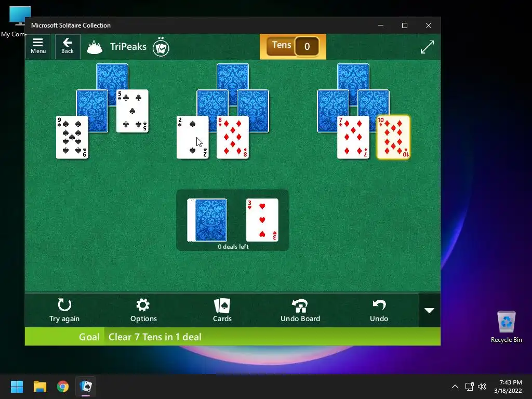Click the TriPeaks game title
Viewport: 532px width, 399px height.
coord(128,46)
